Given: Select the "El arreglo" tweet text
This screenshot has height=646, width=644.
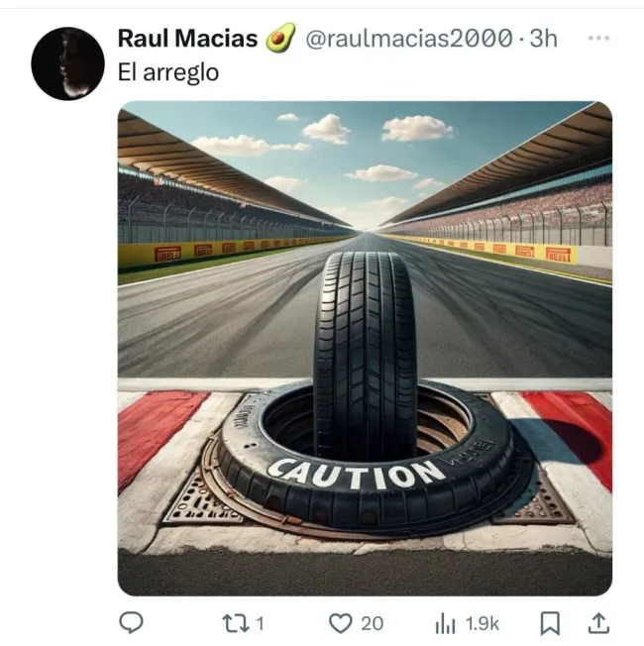Looking at the screenshot, I should coord(167,73).
